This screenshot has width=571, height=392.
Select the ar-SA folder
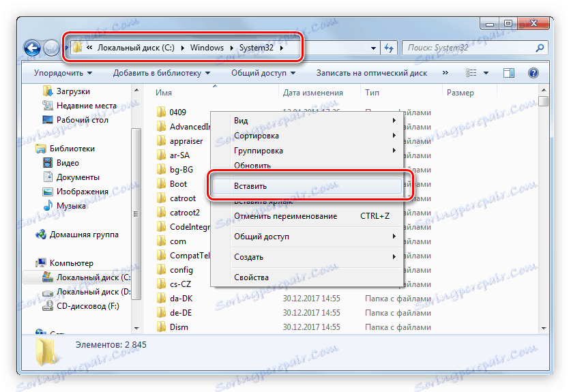(x=173, y=155)
